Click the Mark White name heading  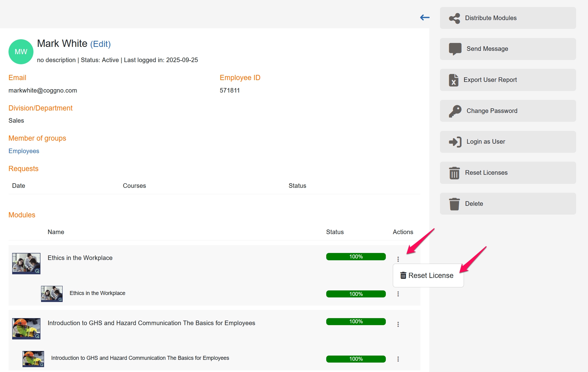click(62, 44)
